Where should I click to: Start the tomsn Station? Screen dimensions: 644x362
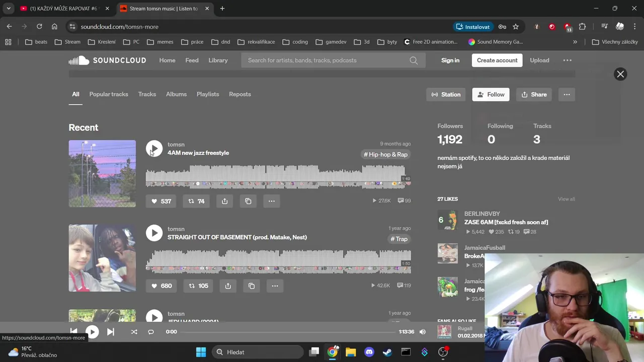click(446, 95)
